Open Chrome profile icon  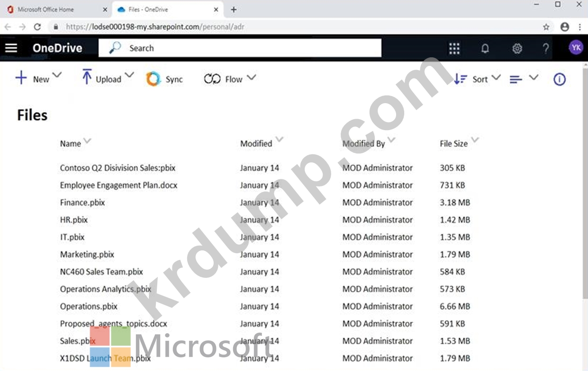point(565,27)
